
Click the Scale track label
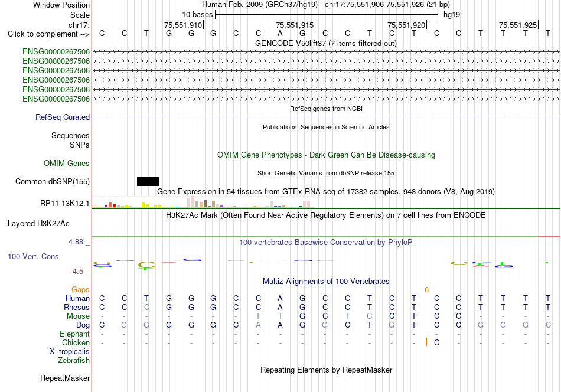tap(80, 15)
